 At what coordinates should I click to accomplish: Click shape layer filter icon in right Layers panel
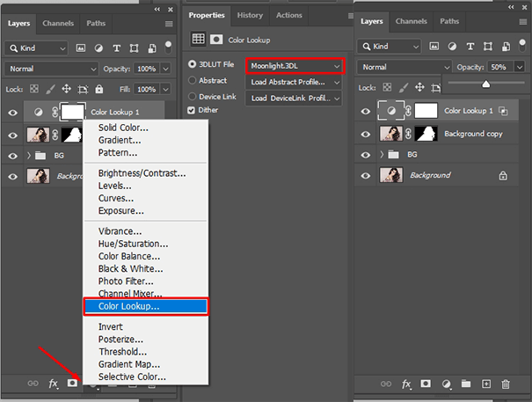(488, 46)
